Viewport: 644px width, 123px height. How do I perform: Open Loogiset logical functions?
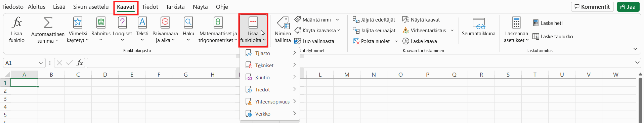click(122, 30)
